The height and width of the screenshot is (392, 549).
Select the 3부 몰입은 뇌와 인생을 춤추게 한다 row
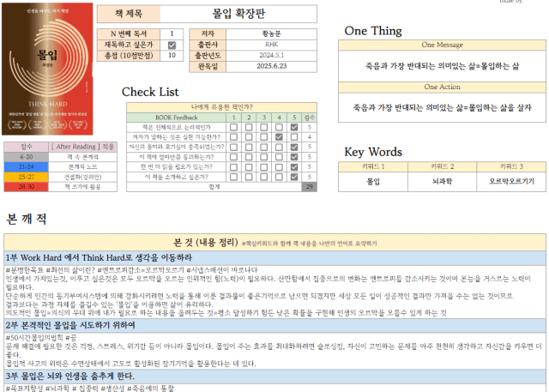coord(274,377)
